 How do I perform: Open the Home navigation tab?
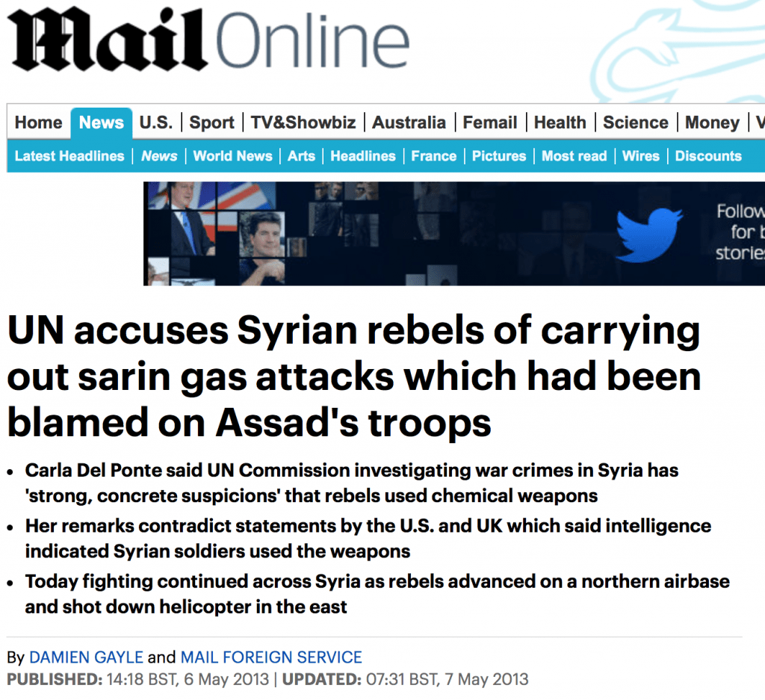click(x=39, y=122)
